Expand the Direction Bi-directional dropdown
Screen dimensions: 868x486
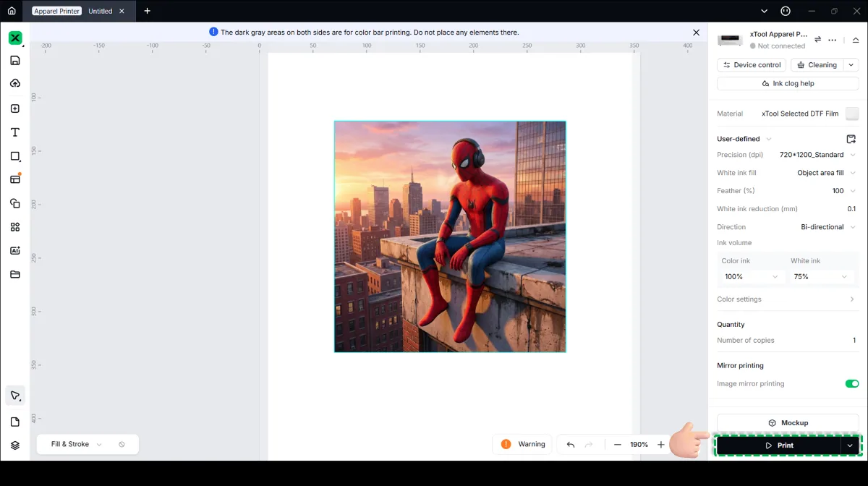828,227
